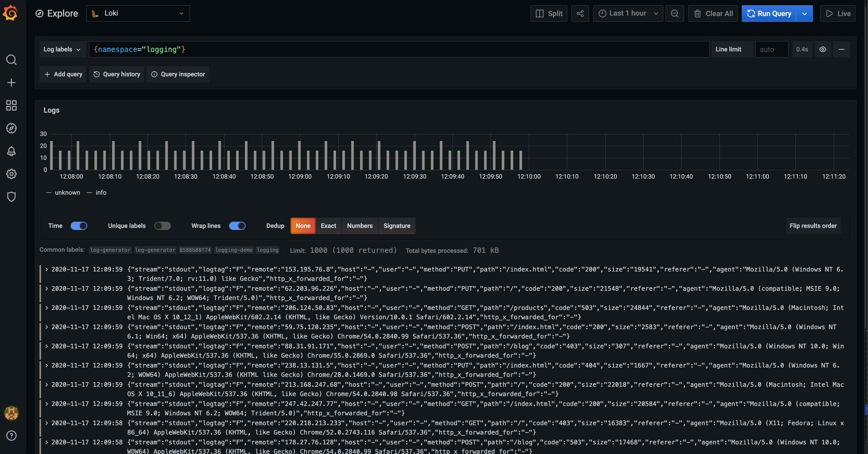Click the Line limit auto input field

771,49
